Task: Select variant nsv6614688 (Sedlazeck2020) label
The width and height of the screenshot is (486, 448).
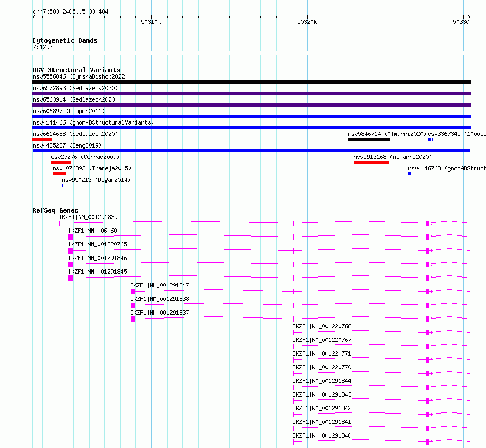Action: [x=75, y=134]
